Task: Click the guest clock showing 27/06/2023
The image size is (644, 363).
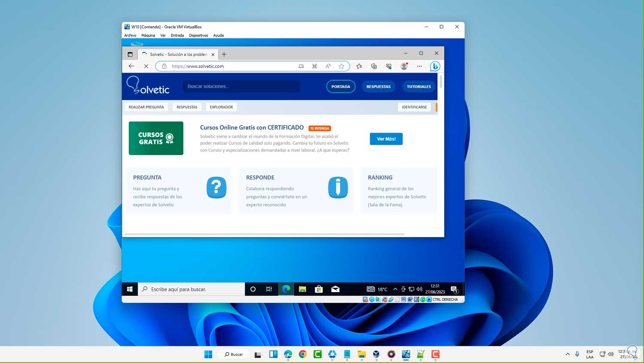Action: (435, 289)
